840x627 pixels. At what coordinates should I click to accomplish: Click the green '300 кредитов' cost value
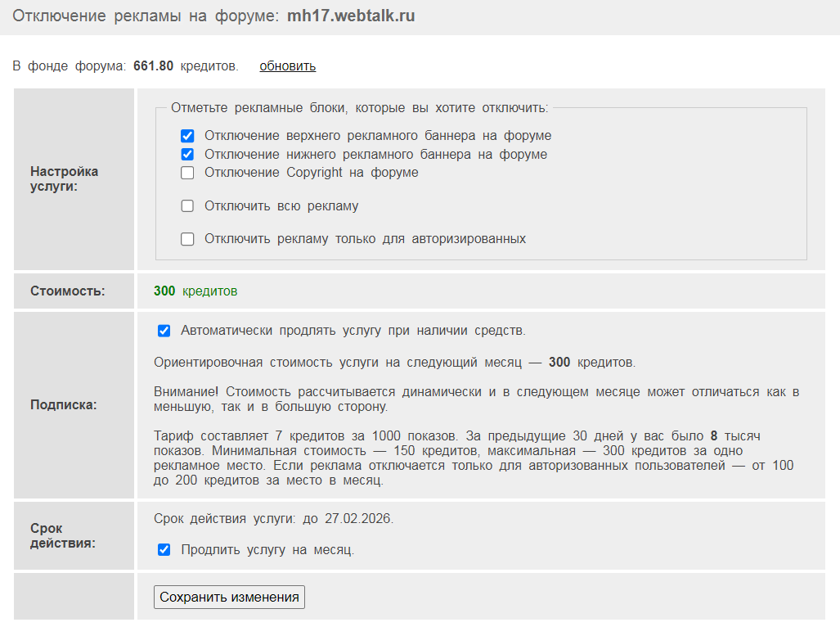[x=195, y=291]
